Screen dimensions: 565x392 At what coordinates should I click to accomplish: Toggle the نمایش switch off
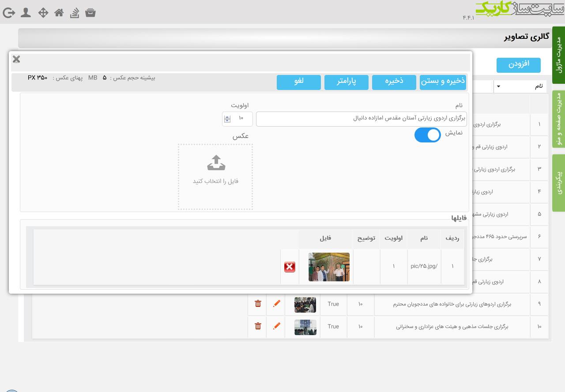click(x=428, y=135)
